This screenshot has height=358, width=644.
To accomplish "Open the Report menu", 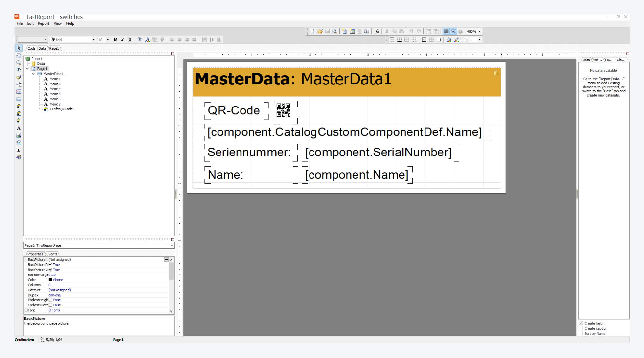I will [x=43, y=23].
